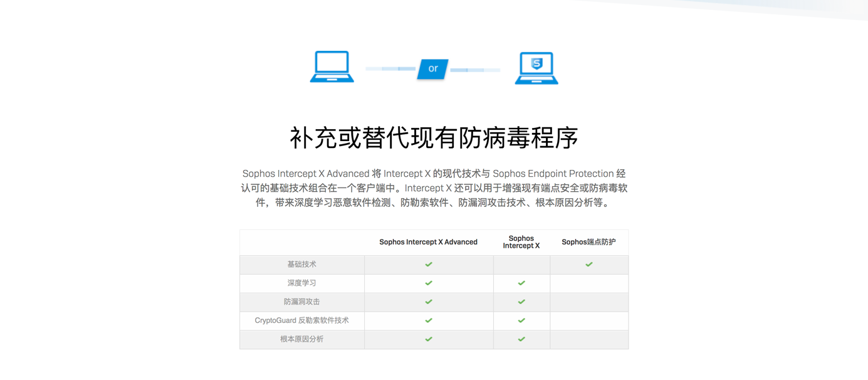Screen dimensions: 868x380
Task: Click the 深度学习 checkmark in the narrow Sophos Intercept X column
Action: click(521, 283)
